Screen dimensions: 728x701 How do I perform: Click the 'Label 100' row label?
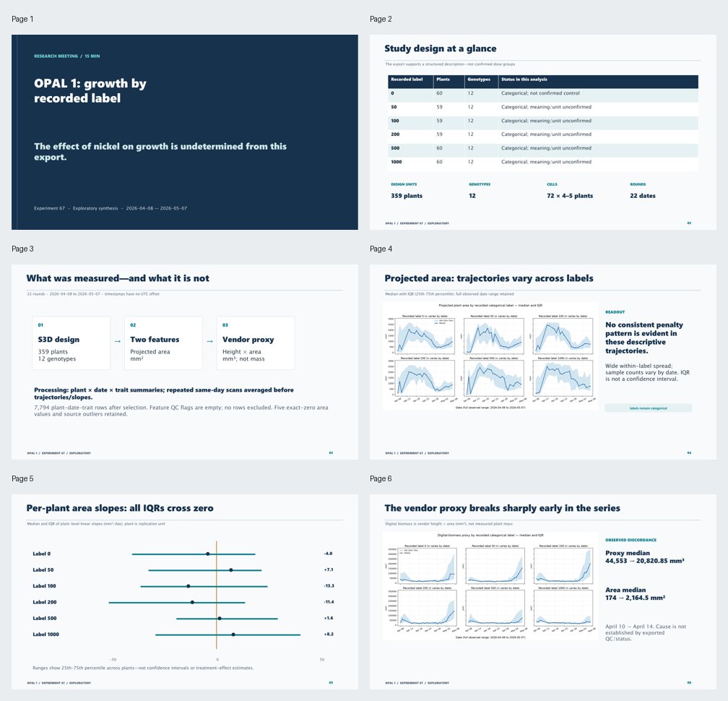45,586
